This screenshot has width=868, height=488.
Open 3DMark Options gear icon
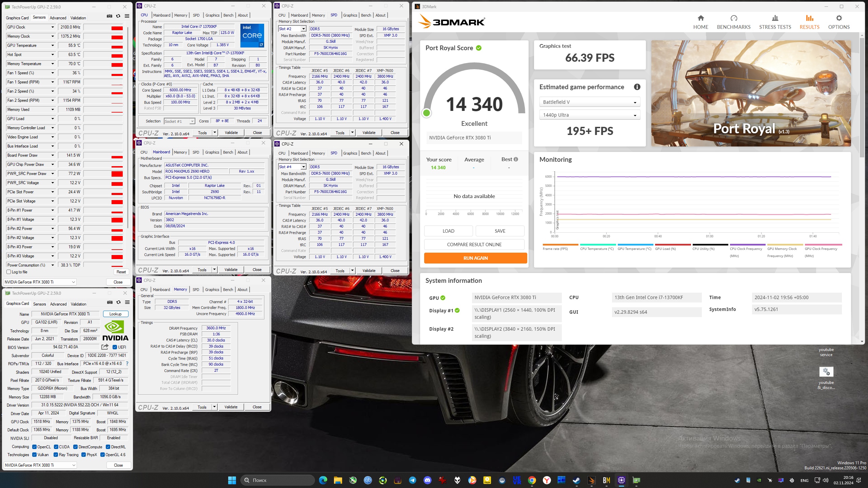click(839, 18)
